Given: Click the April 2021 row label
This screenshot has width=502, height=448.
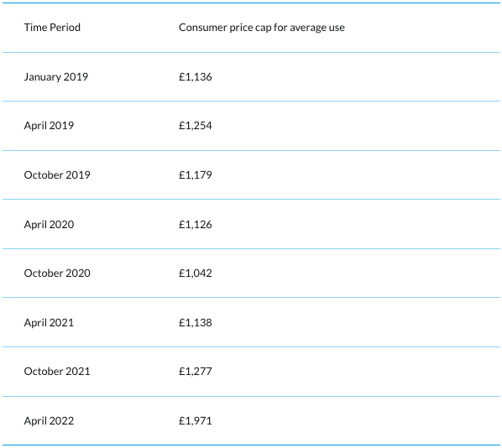Looking at the screenshot, I should [49, 323].
